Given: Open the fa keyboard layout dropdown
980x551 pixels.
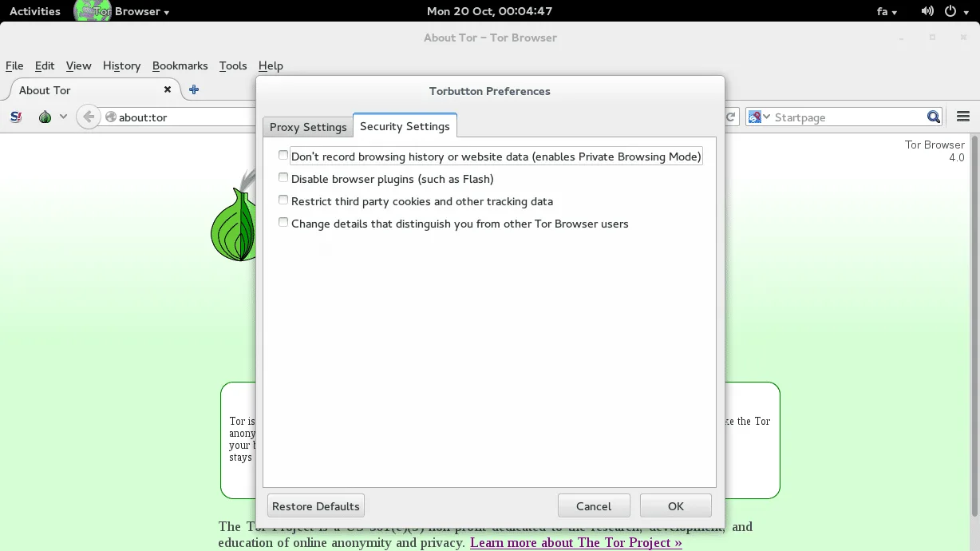Looking at the screenshot, I should tap(887, 11).
